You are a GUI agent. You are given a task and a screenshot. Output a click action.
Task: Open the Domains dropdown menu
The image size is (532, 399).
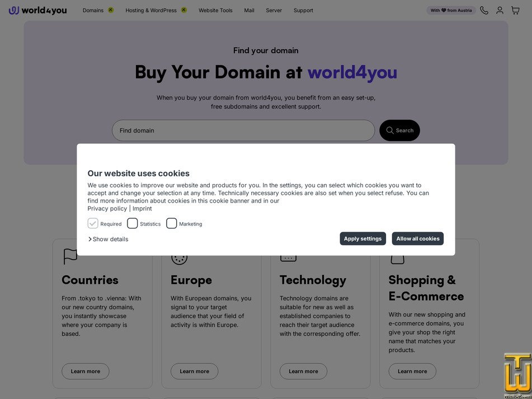click(93, 10)
